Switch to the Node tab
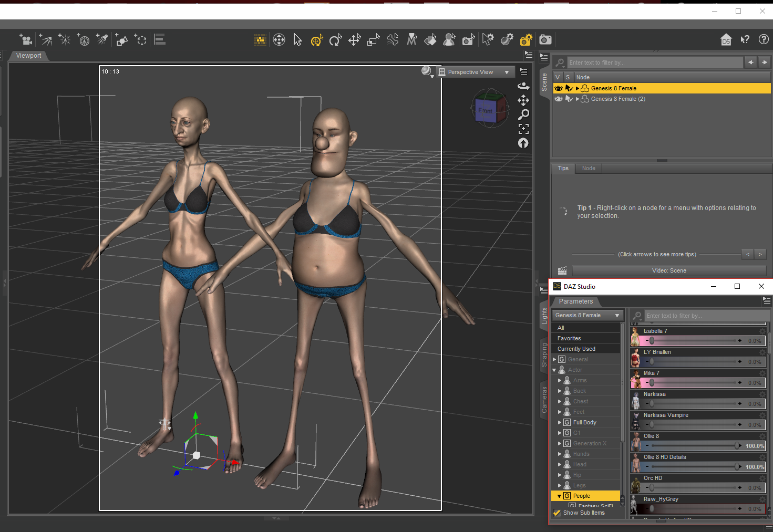Viewport: 773px width, 532px height. click(589, 169)
